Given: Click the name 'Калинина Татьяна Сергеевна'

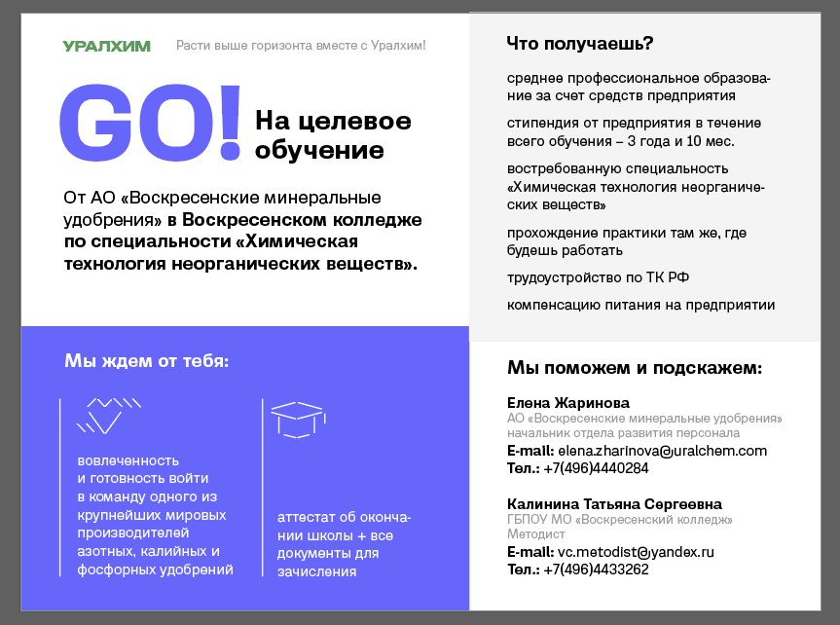Looking at the screenshot, I should click(614, 504).
